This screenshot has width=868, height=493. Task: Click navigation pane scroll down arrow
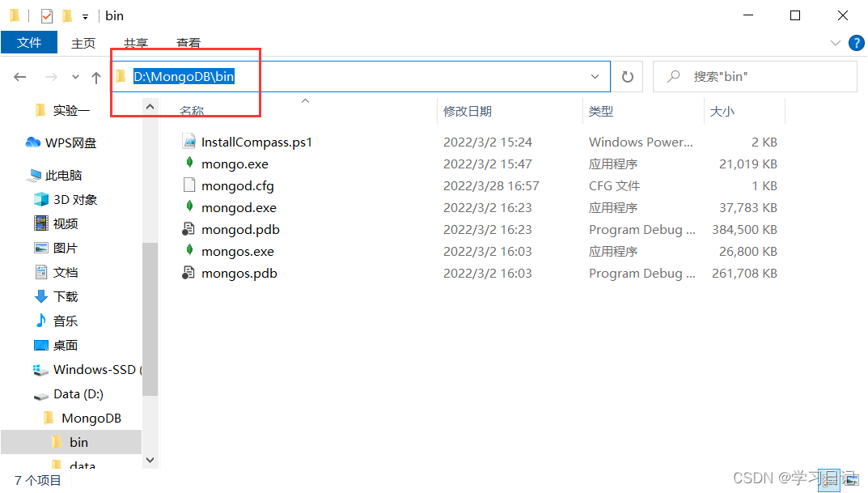click(150, 460)
